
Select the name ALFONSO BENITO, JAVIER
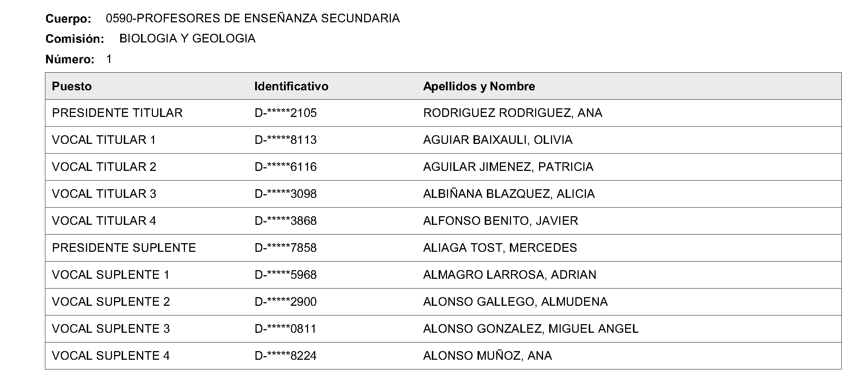click(501, 221)
